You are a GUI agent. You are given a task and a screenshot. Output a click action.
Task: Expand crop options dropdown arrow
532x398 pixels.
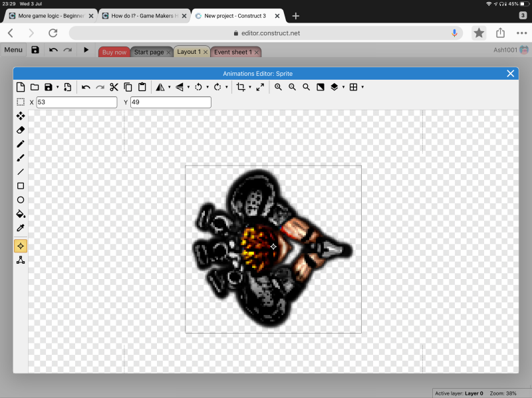tap(250, 87)
